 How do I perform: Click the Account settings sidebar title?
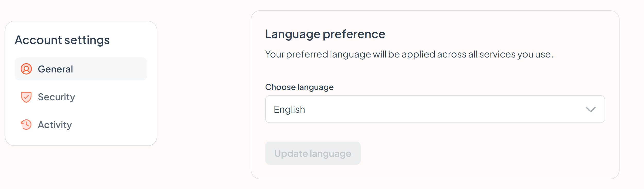[x=62, y=40]
